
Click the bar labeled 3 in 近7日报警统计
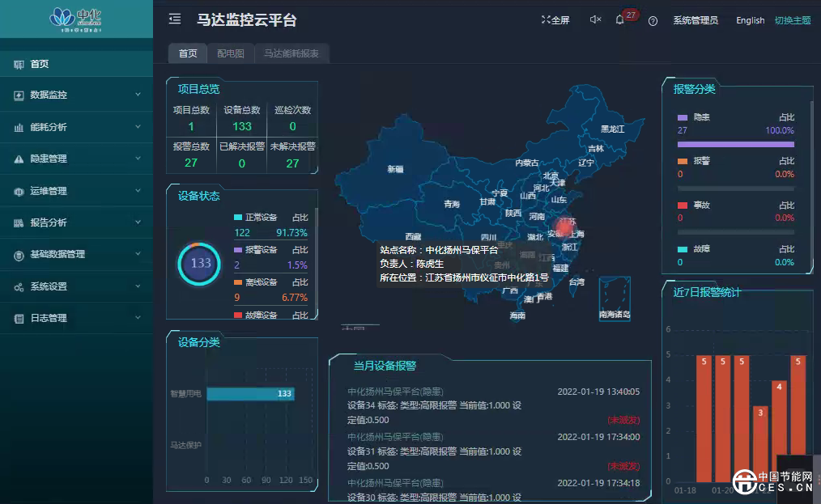[760, 444]
